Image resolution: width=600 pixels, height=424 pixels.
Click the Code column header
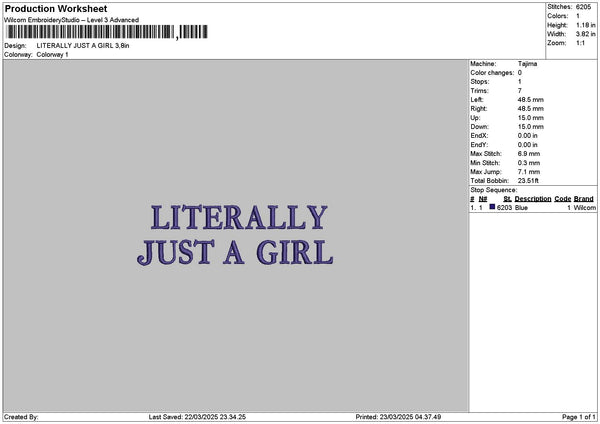tap(562, 199)
